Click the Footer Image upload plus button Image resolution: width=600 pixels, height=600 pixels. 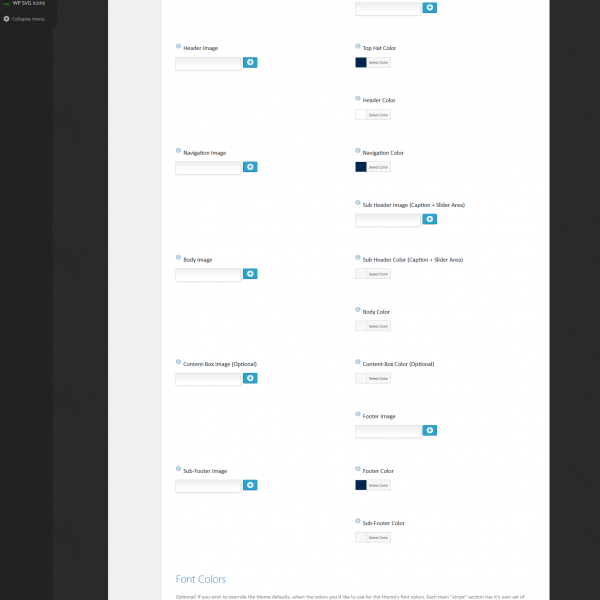tap(430, 430)
